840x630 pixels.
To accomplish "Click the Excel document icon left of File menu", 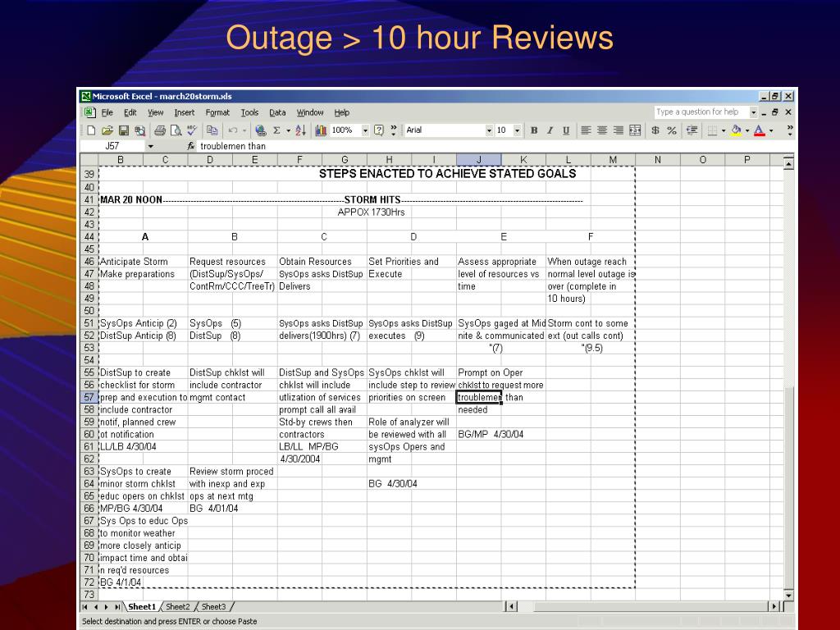I will pos(89,112).
